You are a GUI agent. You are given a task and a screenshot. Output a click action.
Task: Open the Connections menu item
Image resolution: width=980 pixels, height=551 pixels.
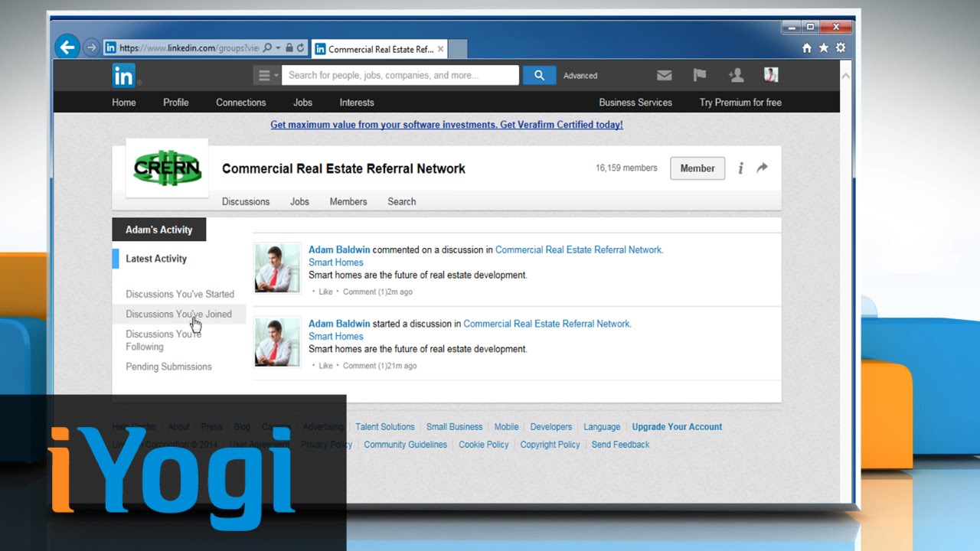(241, 103)
